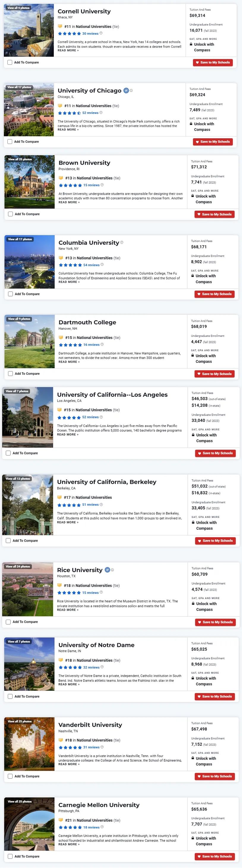Open the Carnegie Mellon University title link

click(99, 805)
